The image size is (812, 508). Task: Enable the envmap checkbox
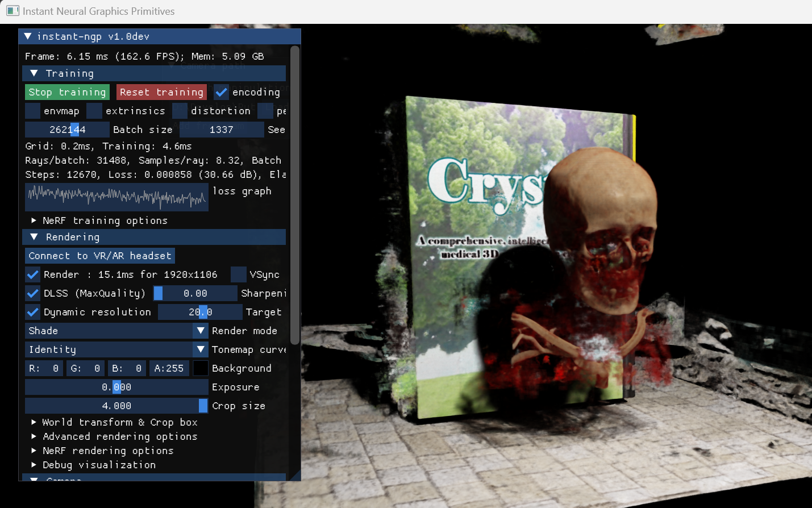click(33, 111)
